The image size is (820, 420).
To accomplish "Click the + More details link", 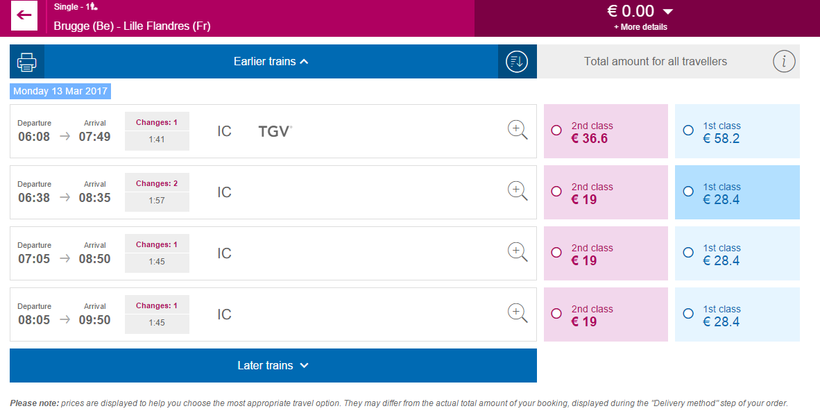I will [x=640, y=27].
